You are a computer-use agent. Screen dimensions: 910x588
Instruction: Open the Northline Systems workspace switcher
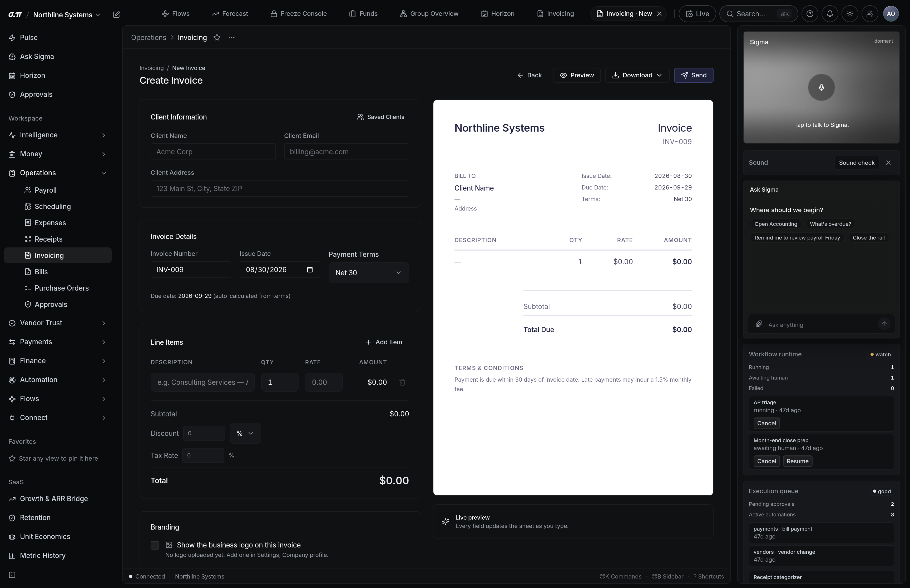click(66, 14)
